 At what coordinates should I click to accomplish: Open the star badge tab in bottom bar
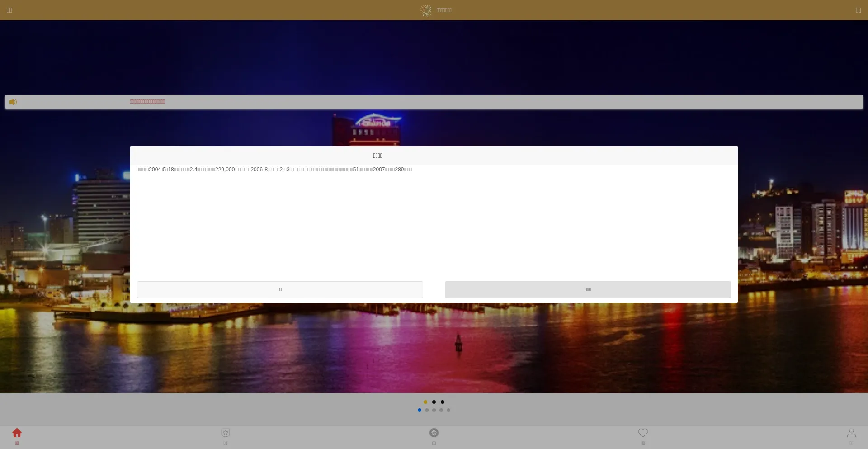coord(226,433)
